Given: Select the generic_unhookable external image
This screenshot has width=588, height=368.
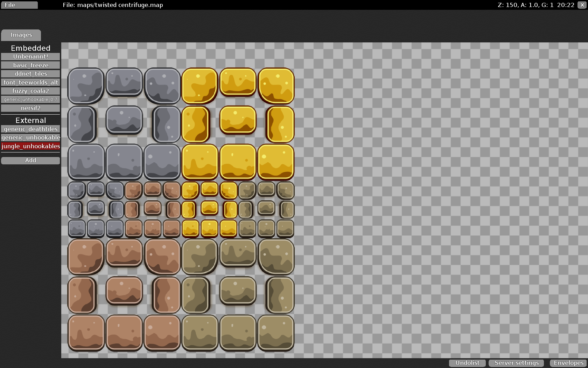Looking at the screenshot, I should [30, 137].
